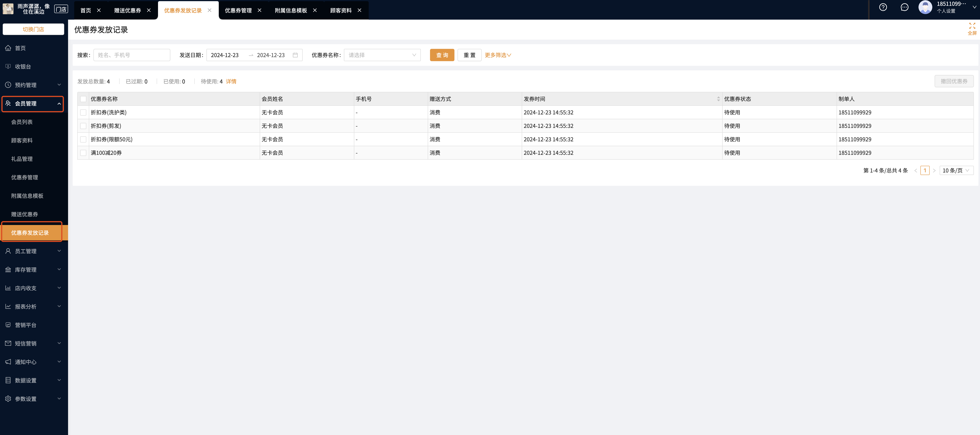
Task: Open 会员列表 in the sidebar menu
Action: tap(22, 122)
